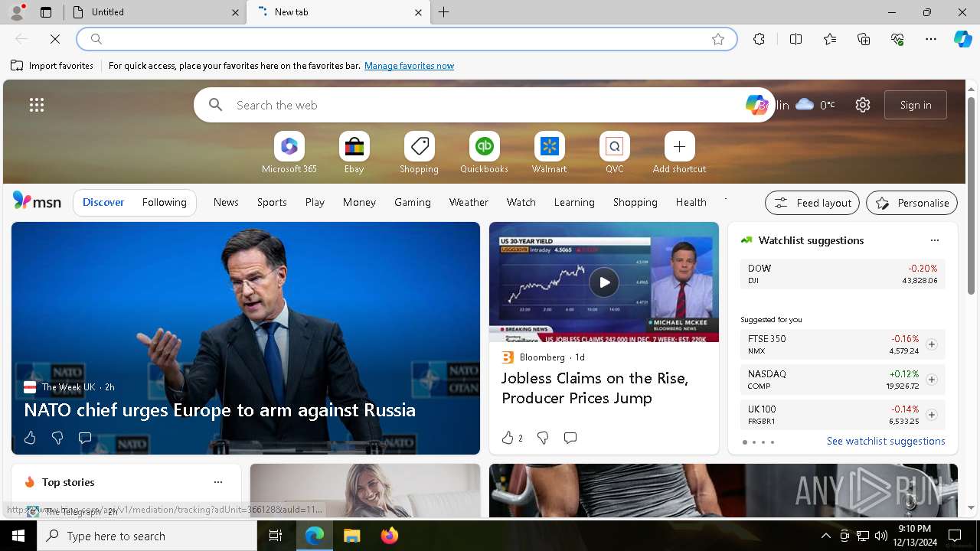Click the Personalise button
Screen dimensions: 980x551
(912, 203)
